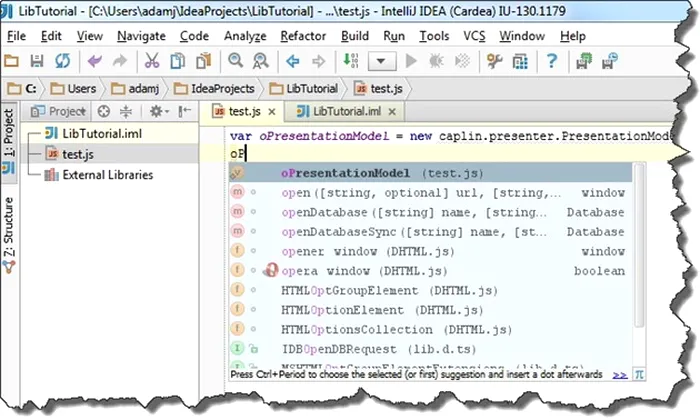This screenshot has width=700, height=420.
Task: Open the Code menu
Action: tap(194, 36)
